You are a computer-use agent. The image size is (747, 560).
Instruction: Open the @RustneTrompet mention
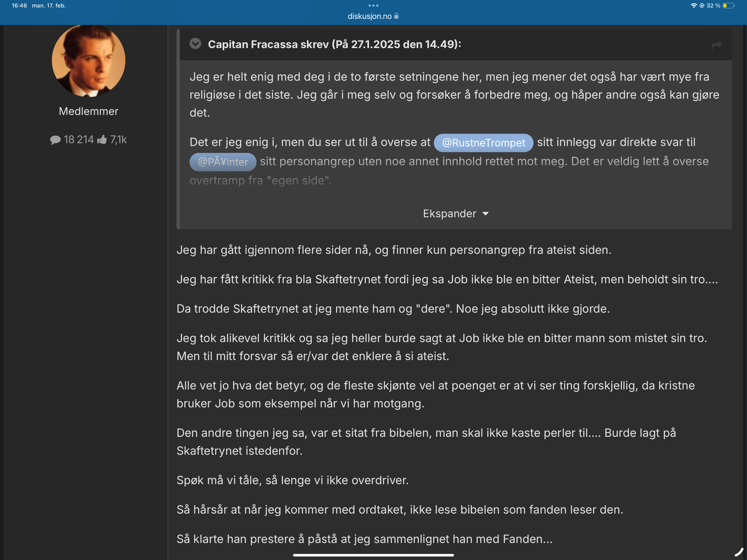click(483, 142)
